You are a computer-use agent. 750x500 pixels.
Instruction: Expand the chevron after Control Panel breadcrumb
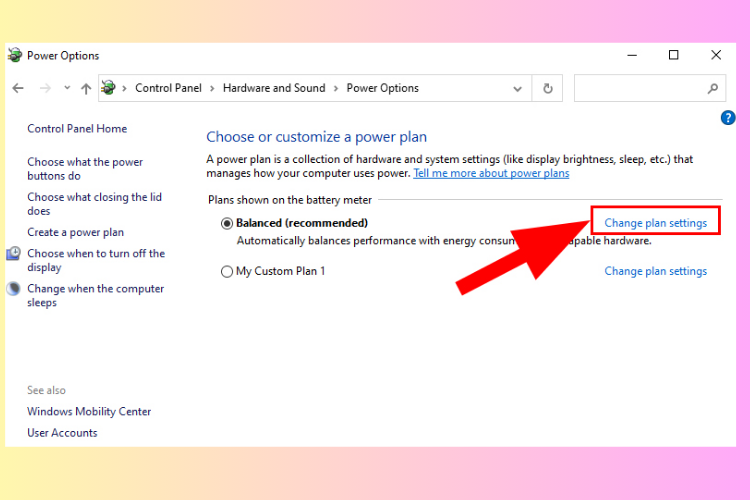coord(212,88)
